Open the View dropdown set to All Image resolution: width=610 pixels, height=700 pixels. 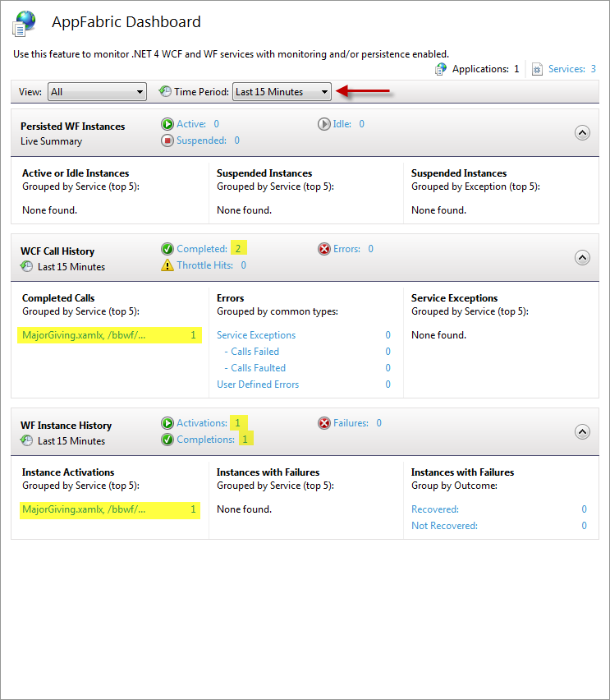(x=97, y=92)
